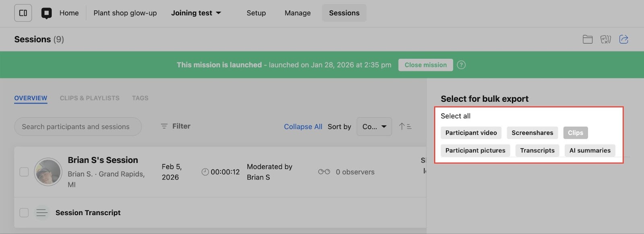The width and height of the screenshot is (644, 234).
Task: Check the Session Transcript checkbox
Action: click(24, 213)
